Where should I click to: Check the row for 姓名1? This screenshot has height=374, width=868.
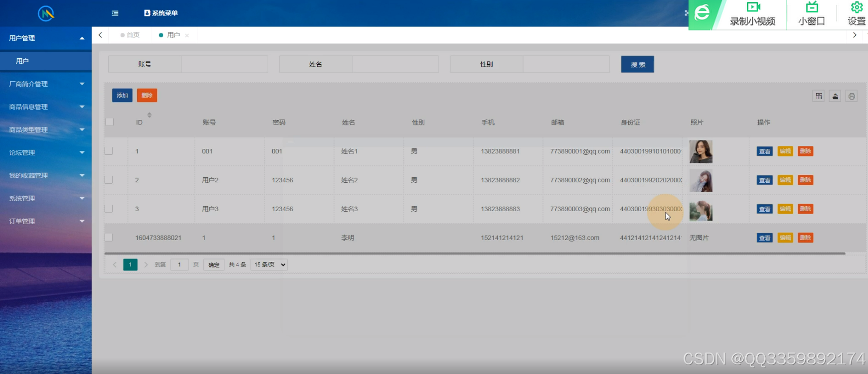pos(109,151)
